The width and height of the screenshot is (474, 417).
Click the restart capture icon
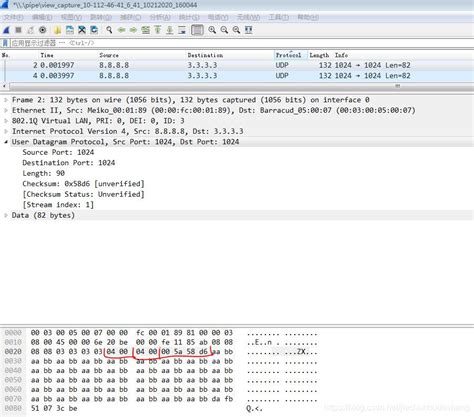tap(30, 30)
